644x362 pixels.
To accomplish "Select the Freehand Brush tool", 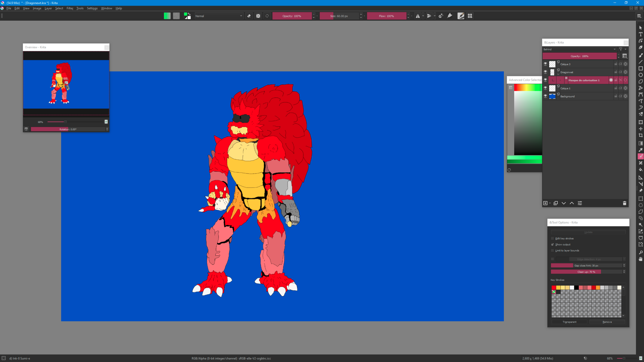I will coord(640,55).
